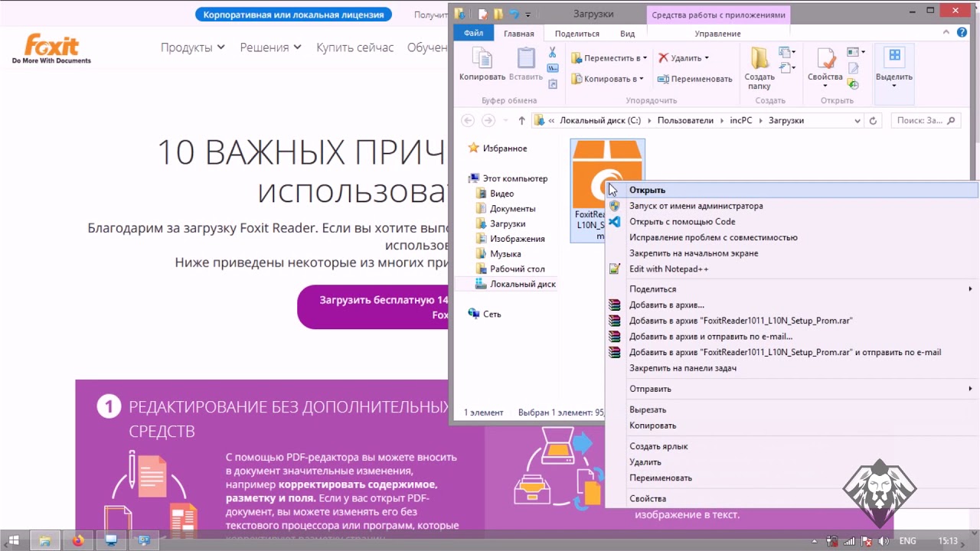This screenshot has width=980, height=551.
Task: Click 'incPC' in the address bar path
Action: point(740,121)
